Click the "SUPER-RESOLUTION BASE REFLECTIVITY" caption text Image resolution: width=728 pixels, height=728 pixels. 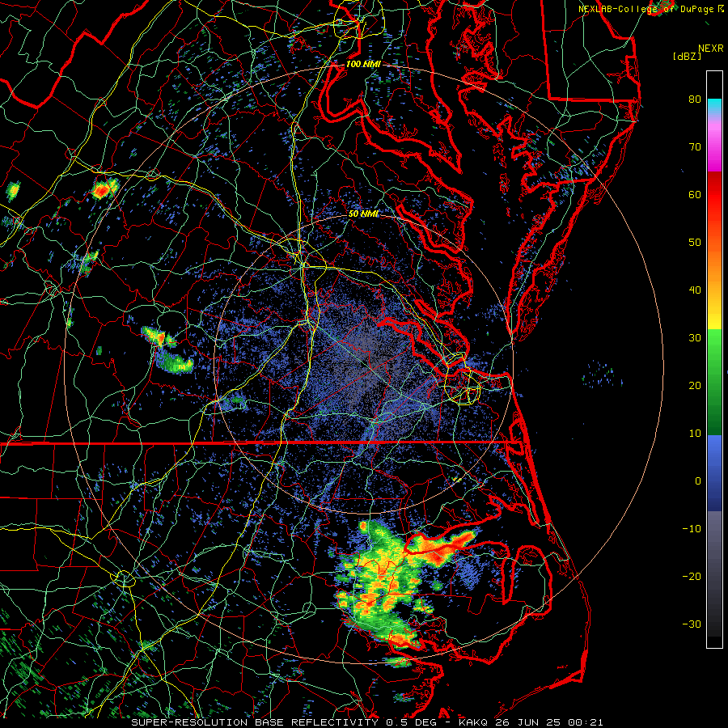(x=255, y=722)
